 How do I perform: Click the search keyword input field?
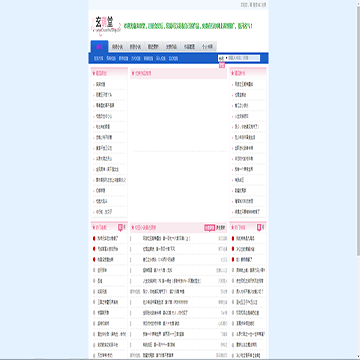(x=244, y=58)
